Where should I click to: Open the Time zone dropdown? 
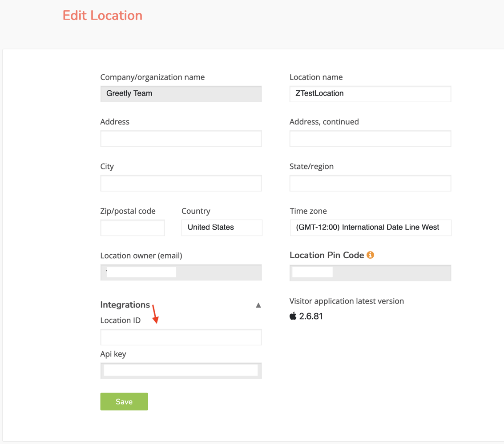[x=371, y=228]
